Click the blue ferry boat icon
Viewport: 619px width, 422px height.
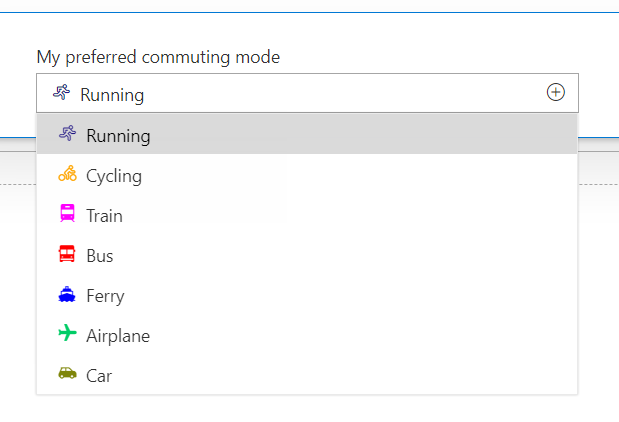pos(67,295)
